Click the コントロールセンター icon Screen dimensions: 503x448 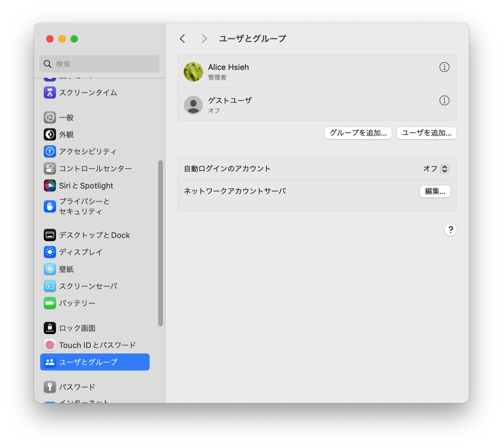pyautogui.click(x=50, y=168)
